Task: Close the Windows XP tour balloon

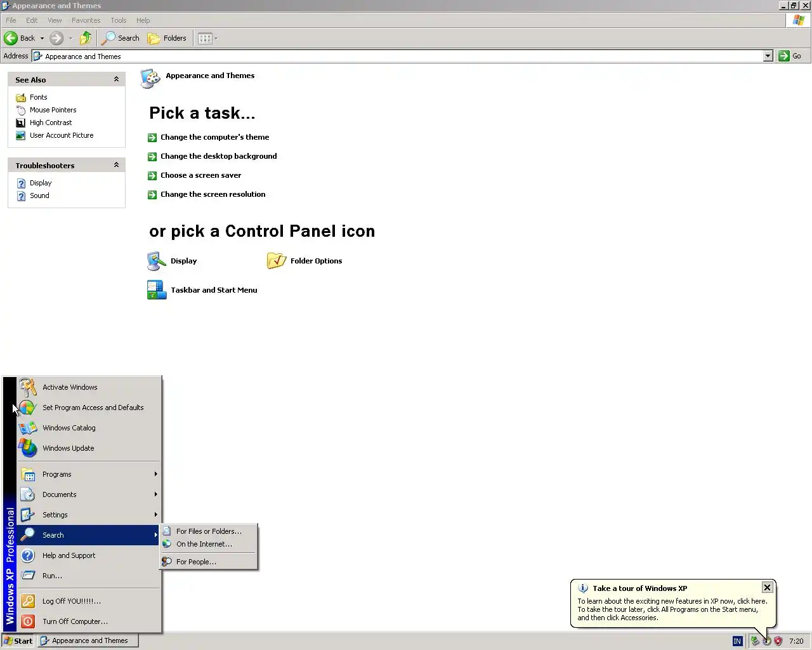Action: [767, 587]
